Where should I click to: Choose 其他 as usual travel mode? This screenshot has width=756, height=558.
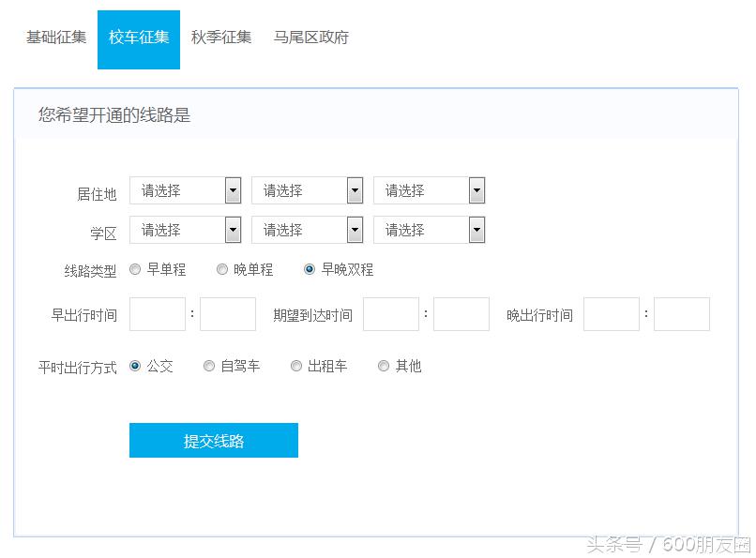pyautogui.click(x=383, y=366)
